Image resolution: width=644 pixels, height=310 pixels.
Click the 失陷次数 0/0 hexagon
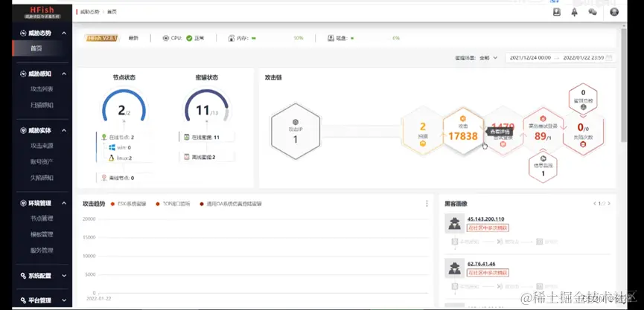pyautogui.click(x=583, y=132)
